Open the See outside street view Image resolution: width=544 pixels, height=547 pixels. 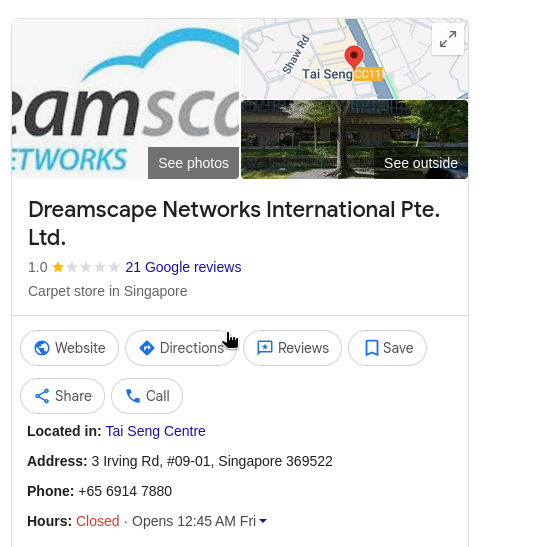(x=355, y=140)
